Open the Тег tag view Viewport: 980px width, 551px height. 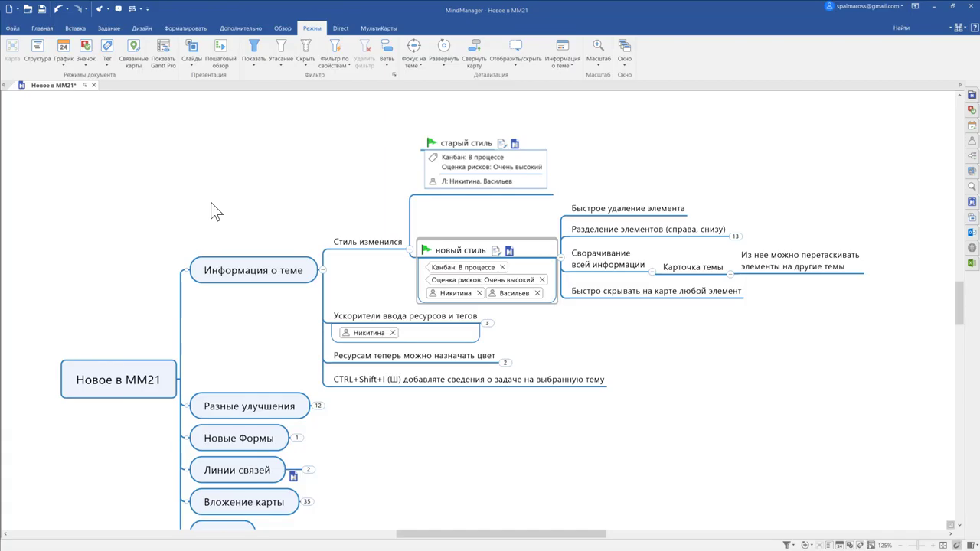[x=107, y=51]
